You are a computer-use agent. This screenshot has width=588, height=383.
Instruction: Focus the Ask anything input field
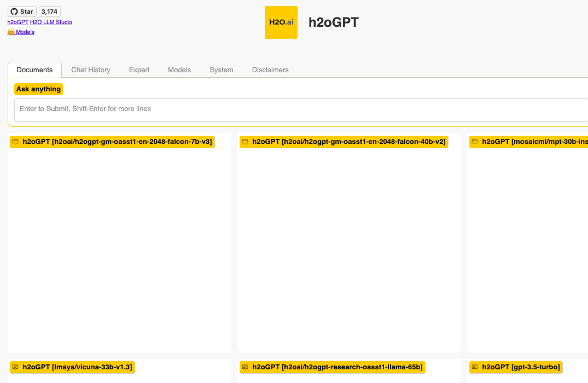point(301,110)
